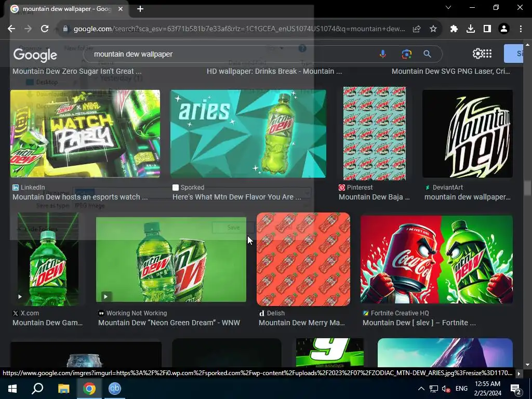Open 'Mountain Dew Gam...' X.com link
This screenshot has width=532, height=399.
click(47, 323)
